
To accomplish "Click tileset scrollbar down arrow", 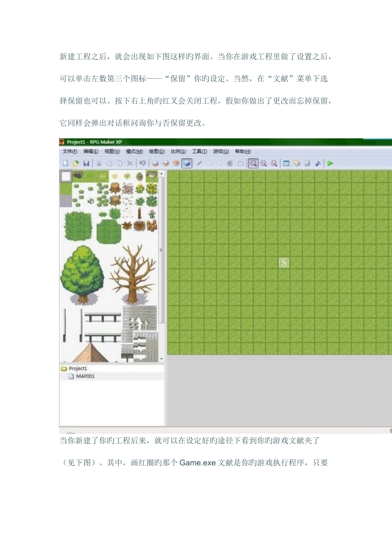I will (161, 359).
